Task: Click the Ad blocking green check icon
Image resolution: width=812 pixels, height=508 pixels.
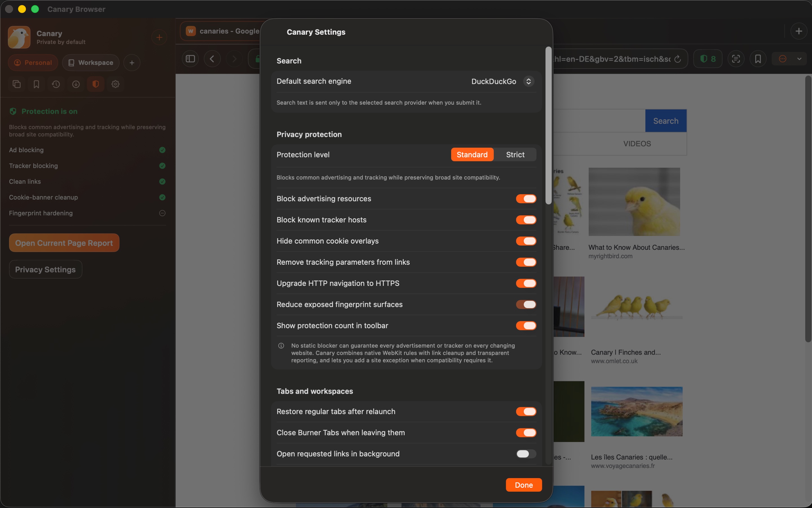Action: click(162, 150)
